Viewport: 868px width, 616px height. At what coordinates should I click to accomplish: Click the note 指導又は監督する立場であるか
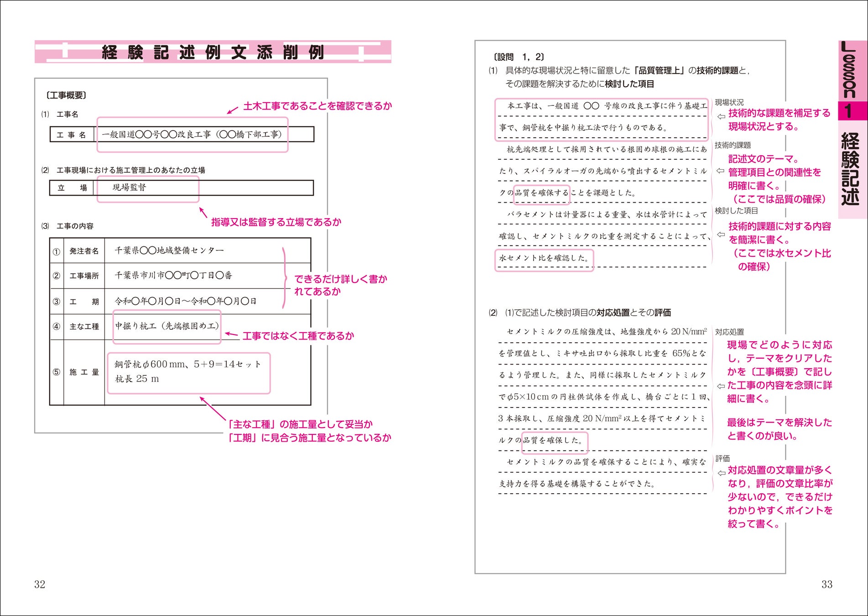(x=276, y=222)
